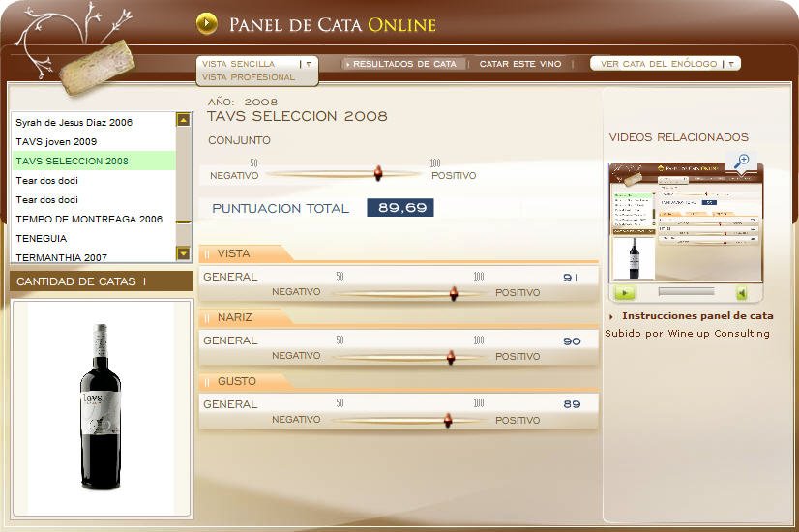Click the magnifier zoom icon on the related video
The height and width of the screenshot is (532, 799).
click(x=741, y=161)
